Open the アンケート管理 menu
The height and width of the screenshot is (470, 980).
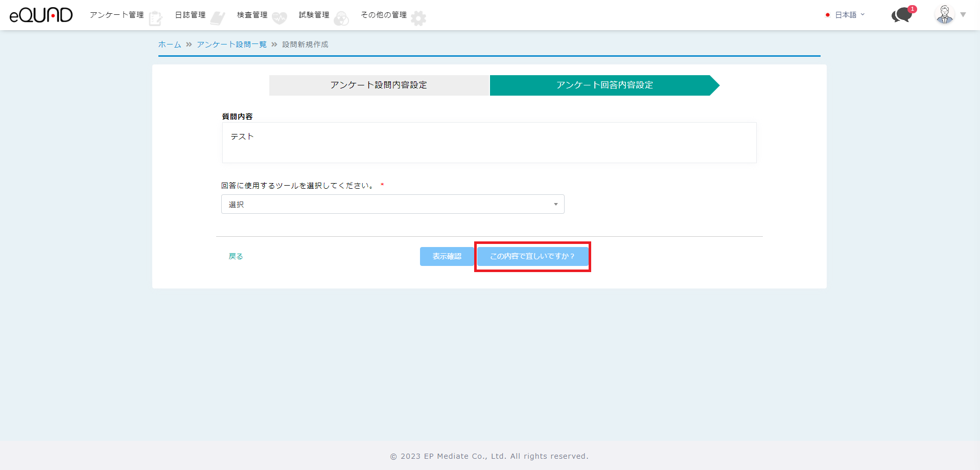pyautogui.click(x=116, y=15)
